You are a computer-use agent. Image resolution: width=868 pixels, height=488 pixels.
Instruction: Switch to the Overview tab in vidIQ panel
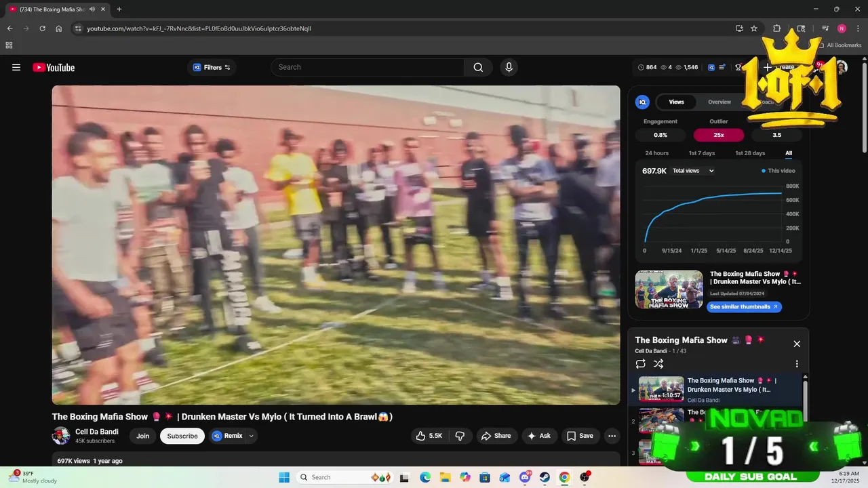pos(719,102)
